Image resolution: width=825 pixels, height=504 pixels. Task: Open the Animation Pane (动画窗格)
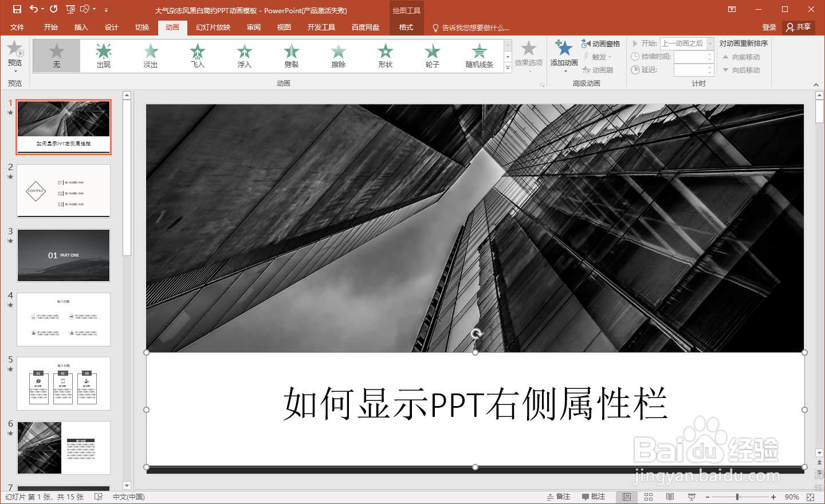click(602, 44)
